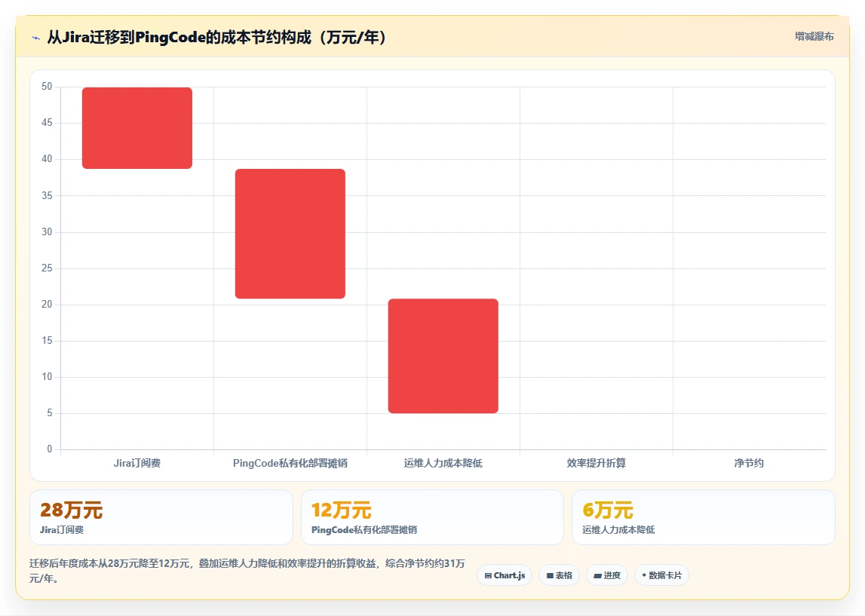Screen dimensions: 865x616
Task: Click the x-axis label 净节约
Action: 749,463
